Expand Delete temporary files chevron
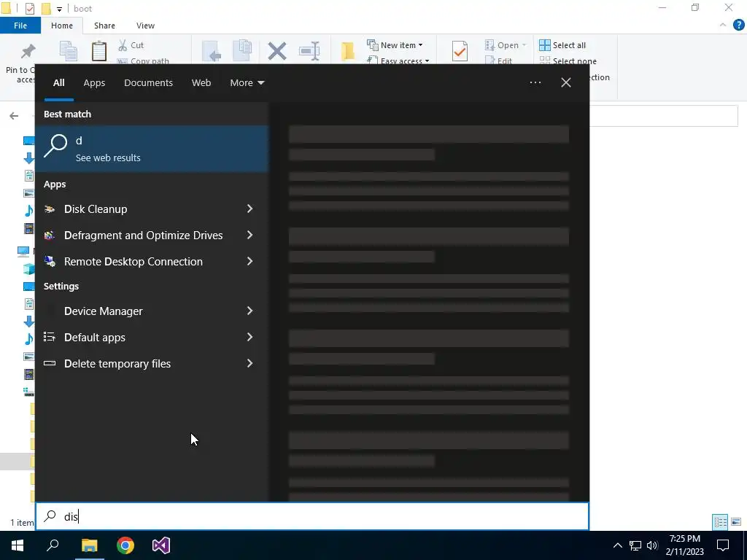The height and width of the screenshot is (560, 747). [249, 363]
